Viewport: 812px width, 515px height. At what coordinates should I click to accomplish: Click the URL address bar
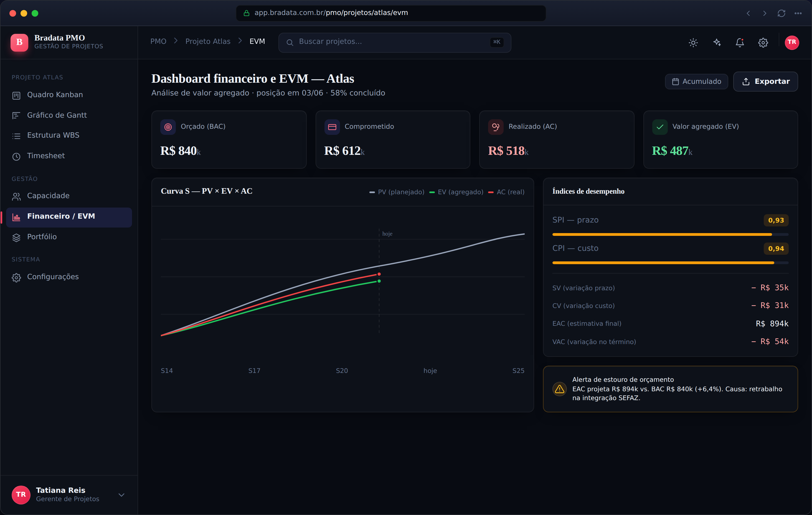pos(391,13)
